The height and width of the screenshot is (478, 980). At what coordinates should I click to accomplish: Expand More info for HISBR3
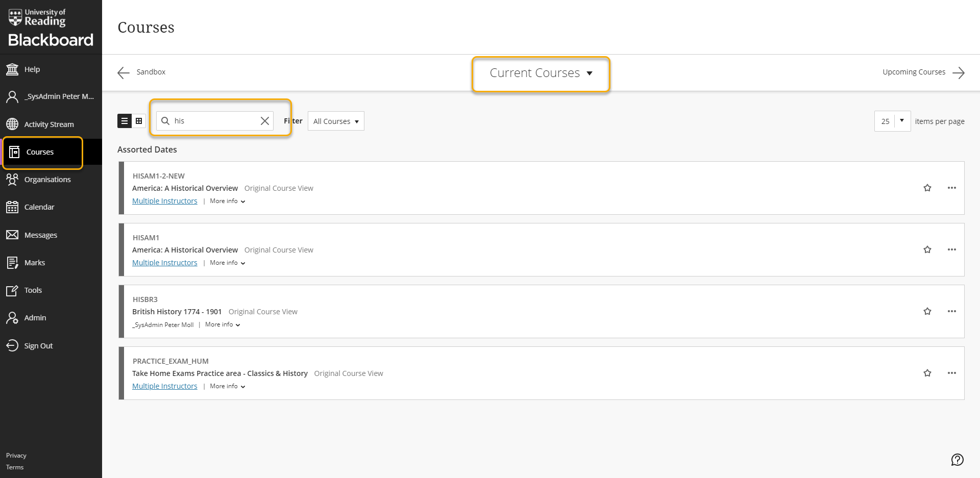[223, 324]
